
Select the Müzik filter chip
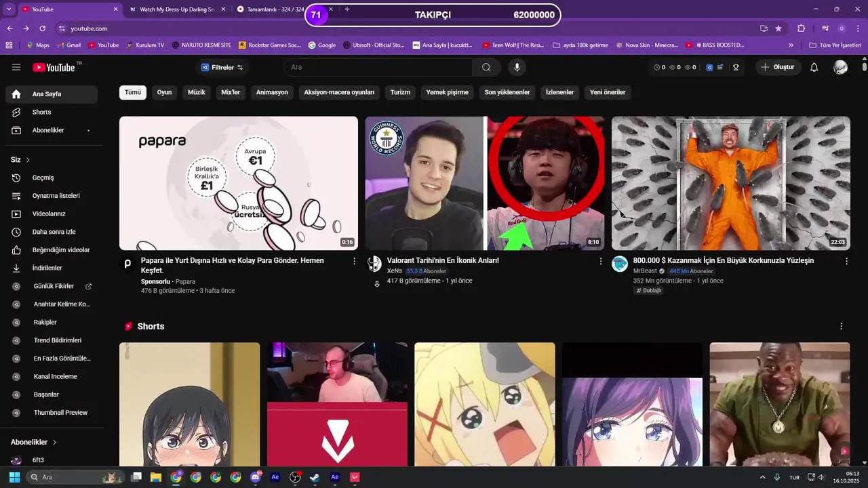(196, 92)
